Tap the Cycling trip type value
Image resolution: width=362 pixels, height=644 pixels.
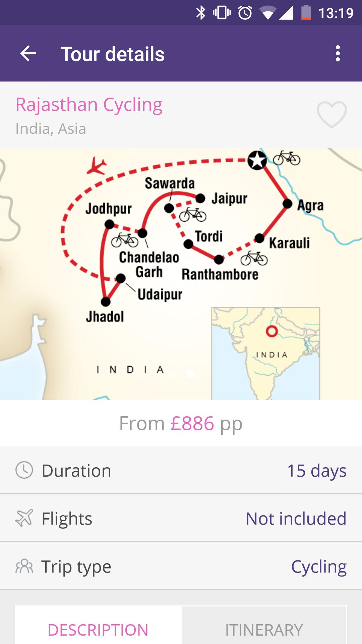tap(318, 567)
